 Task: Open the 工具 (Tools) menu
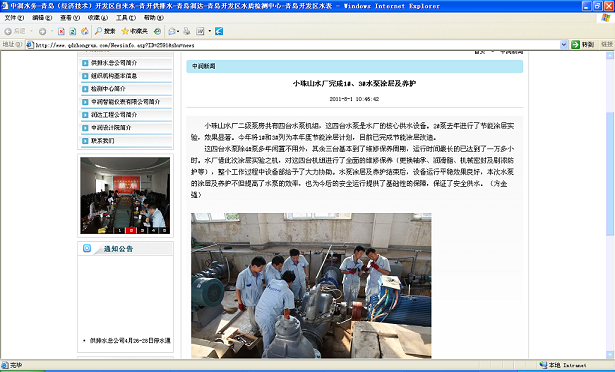tap(126, 18)
